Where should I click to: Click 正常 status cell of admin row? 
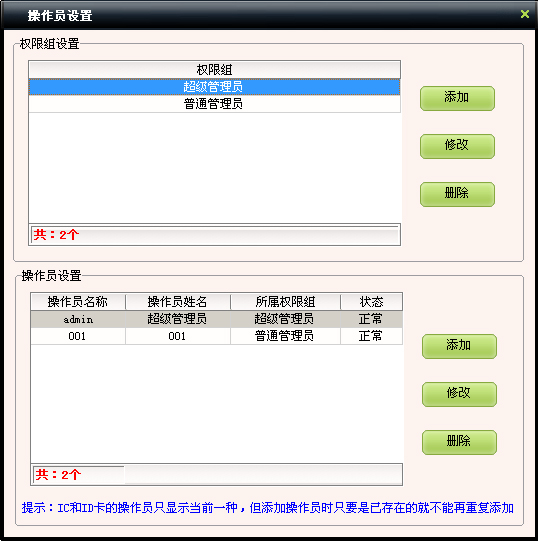click(x=371, y=319)
